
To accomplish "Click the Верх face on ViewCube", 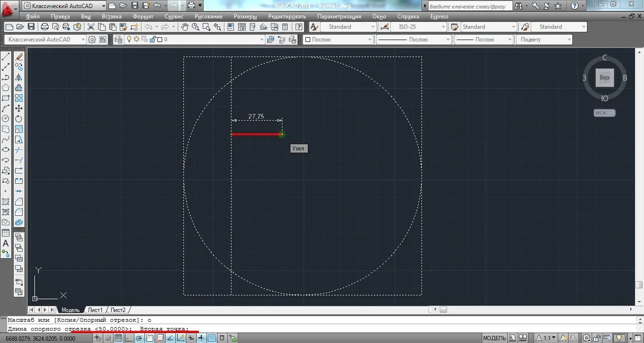I will [x=605, y=78].
